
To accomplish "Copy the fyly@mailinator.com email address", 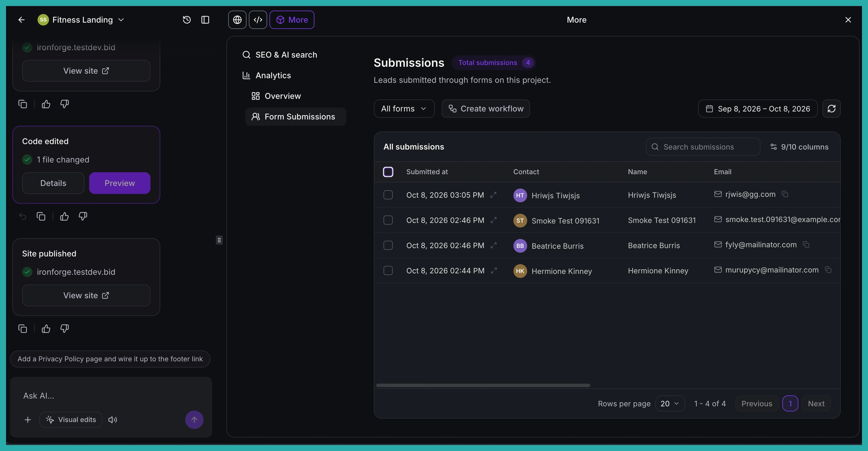I will [806, 244].
